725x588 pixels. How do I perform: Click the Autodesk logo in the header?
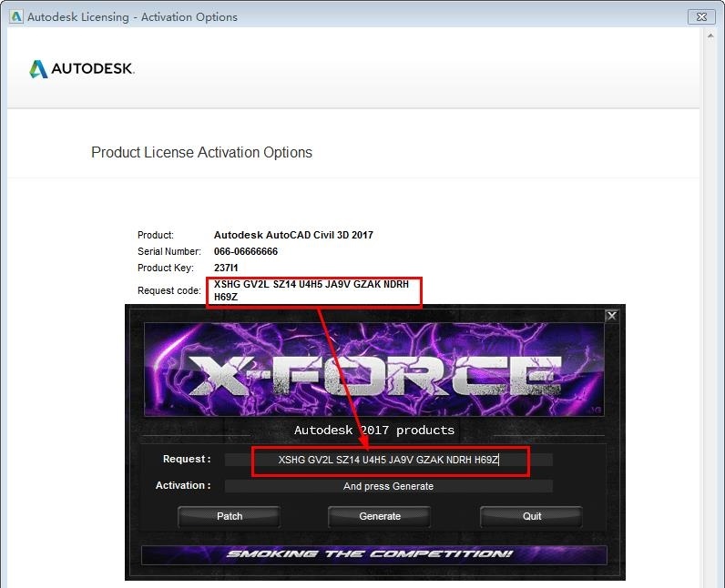click(82, 69)
